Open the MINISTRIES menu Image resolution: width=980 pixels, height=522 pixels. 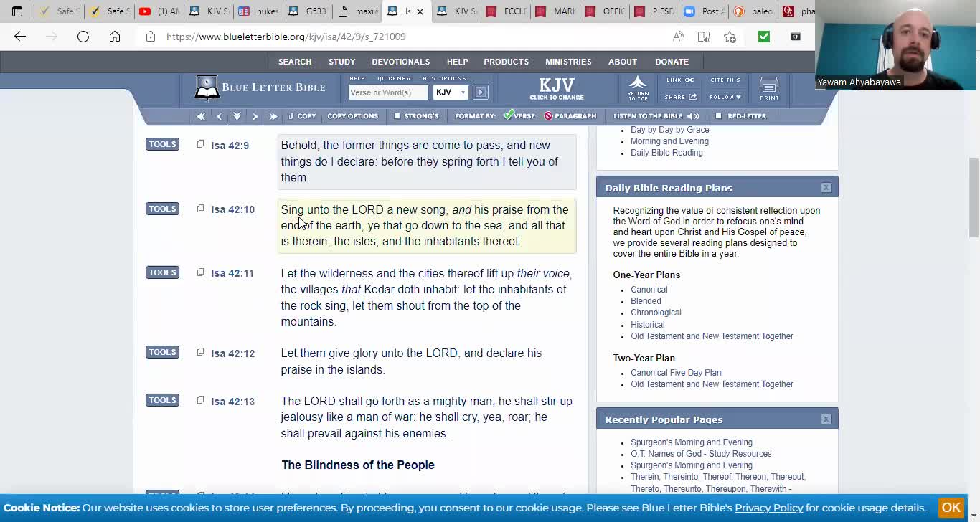click(x=568, y=62)
